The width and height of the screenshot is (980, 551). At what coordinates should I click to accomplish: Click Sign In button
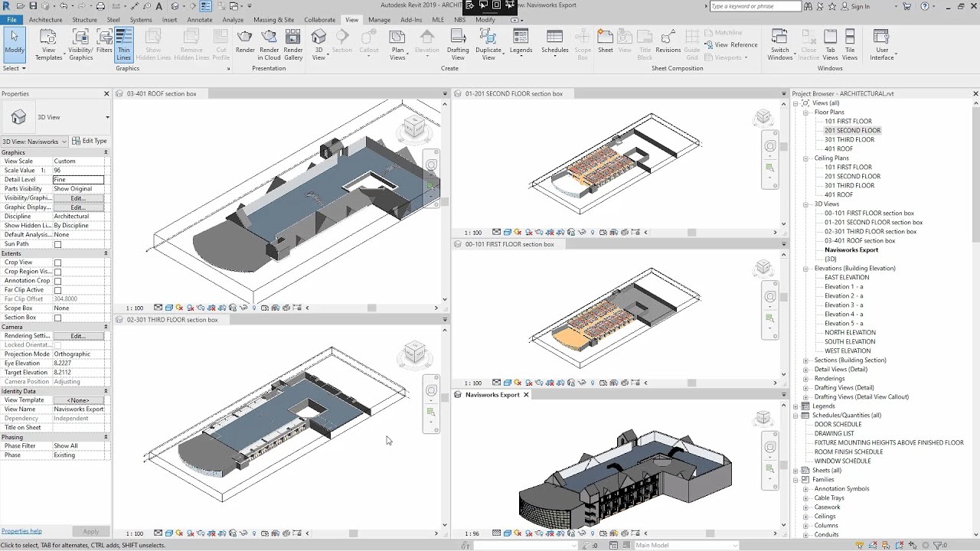pos(855,6)
